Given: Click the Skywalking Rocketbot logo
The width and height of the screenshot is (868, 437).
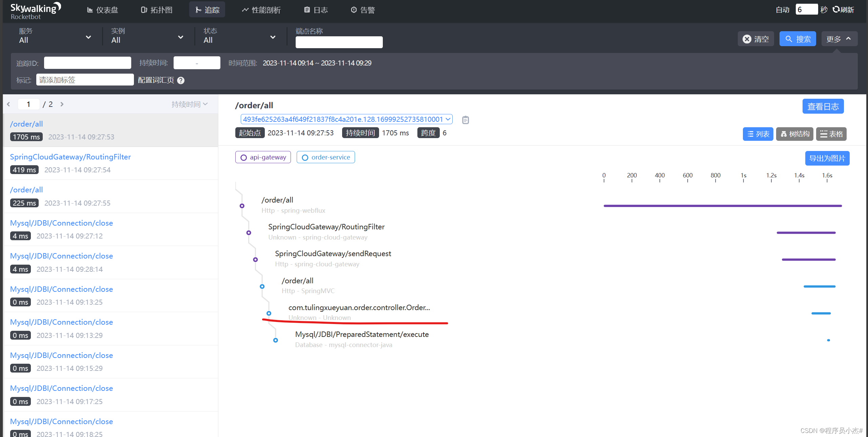Looking at the screenshot, I should coord(36,11).
